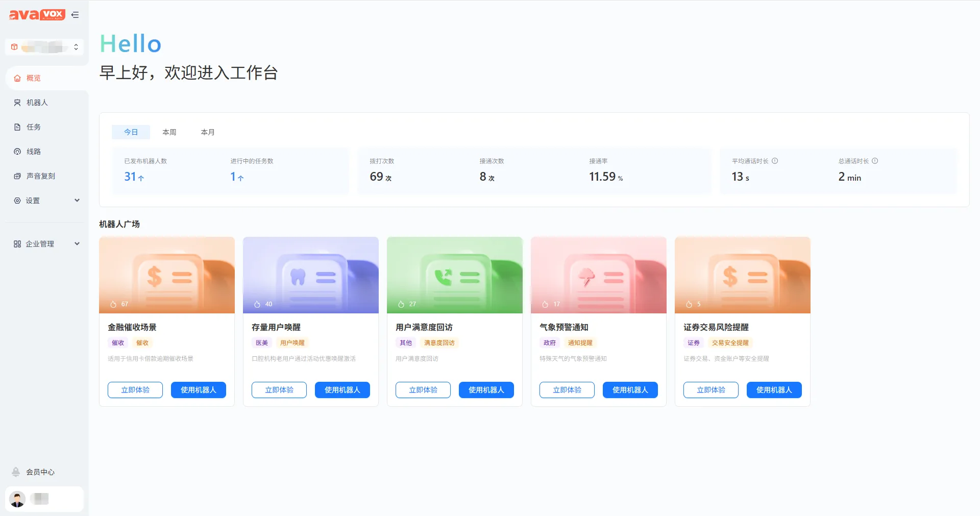Click the task document icon in sidebar
This screenshot has height=516, width=980.
click(17, 127)
